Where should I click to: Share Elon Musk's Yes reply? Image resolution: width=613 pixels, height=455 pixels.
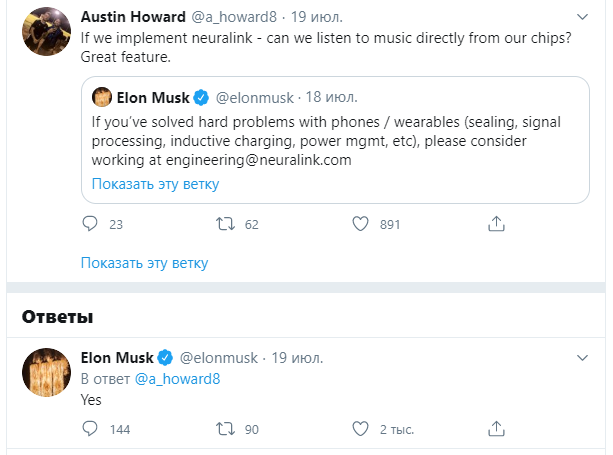pos(496,429)
